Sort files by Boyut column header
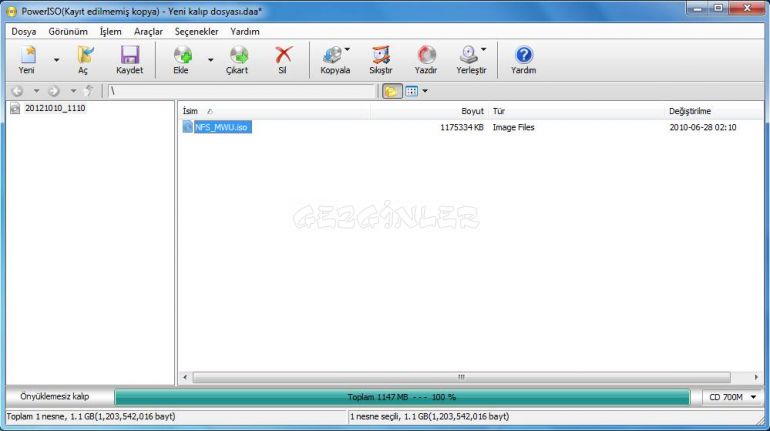The width and height of the screenshot is (770, 431). [x=472, y=111]
